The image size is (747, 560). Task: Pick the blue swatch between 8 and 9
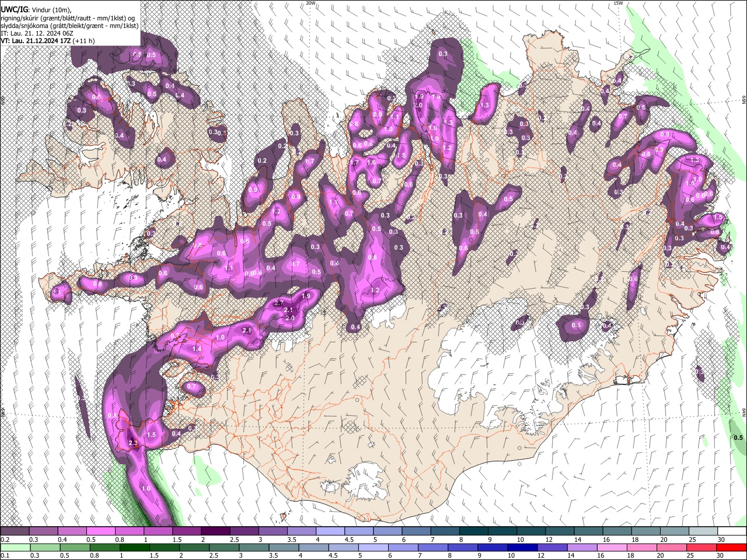463,547
